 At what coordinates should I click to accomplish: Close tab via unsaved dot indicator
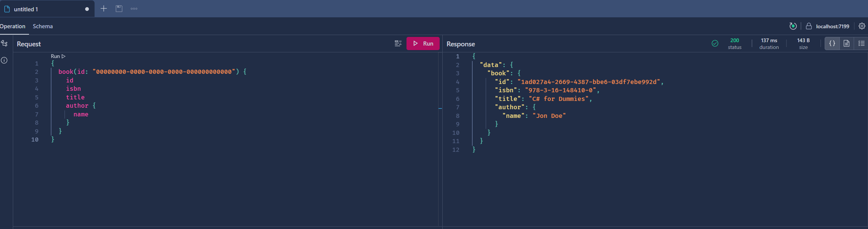click(87, 9)
